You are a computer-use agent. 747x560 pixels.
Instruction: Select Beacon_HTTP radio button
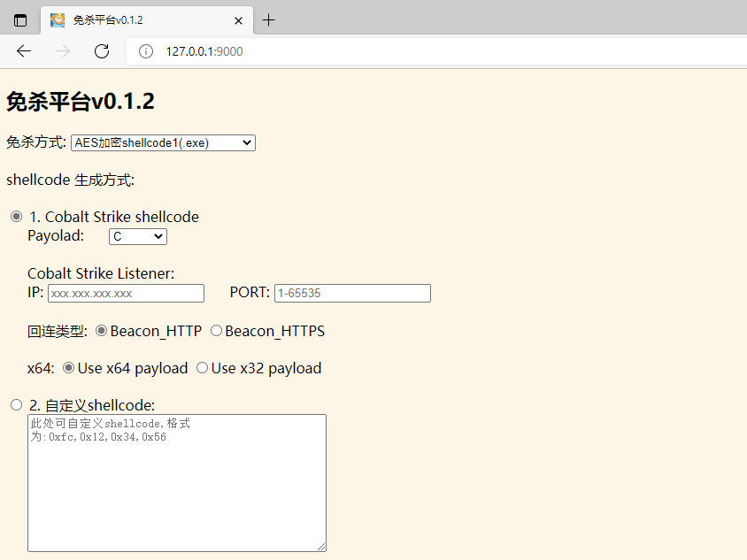pos(101,331)
